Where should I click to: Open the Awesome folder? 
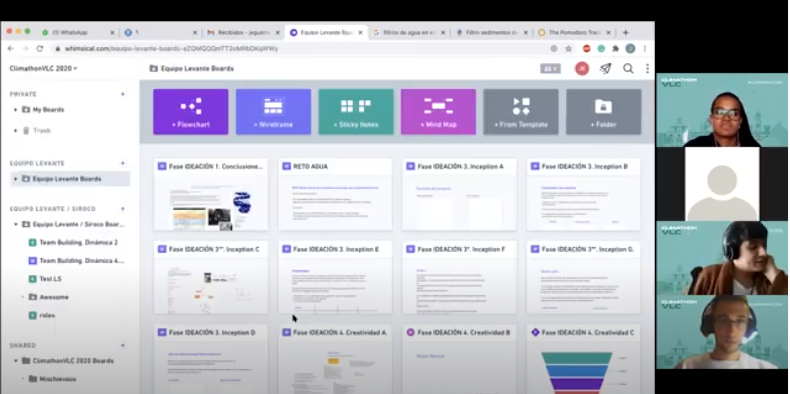point(49,297)
